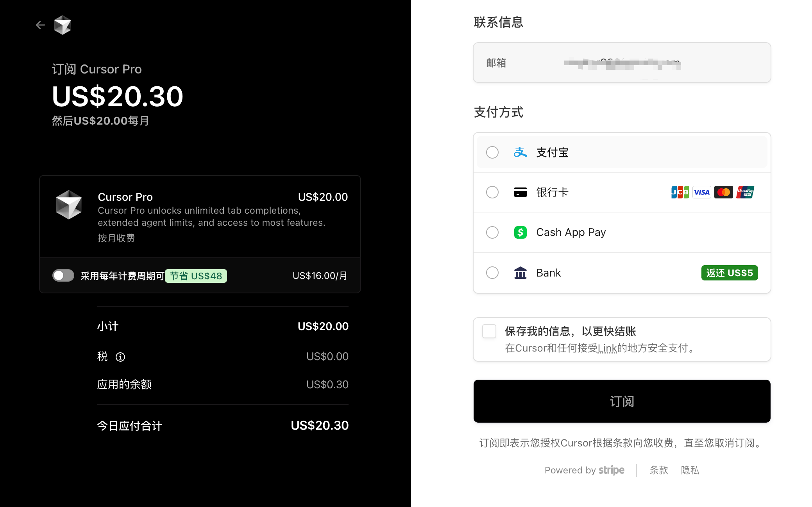
Task: Click the Bank building icon
Action: coord(520,273)
